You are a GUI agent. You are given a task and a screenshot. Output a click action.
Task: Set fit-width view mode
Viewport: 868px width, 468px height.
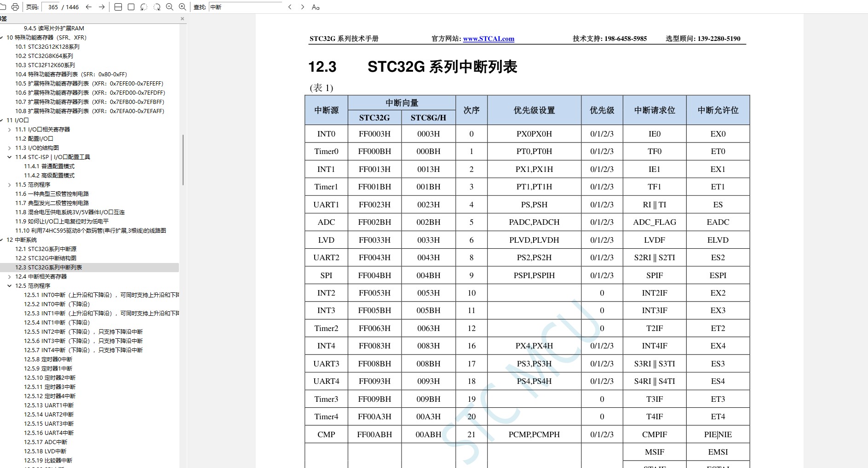click(118, 7)
